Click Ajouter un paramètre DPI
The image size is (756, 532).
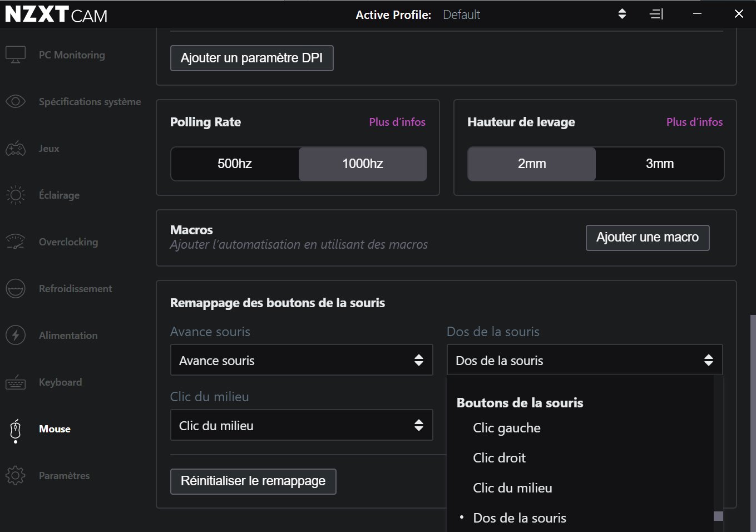click(x=251, y=58)
